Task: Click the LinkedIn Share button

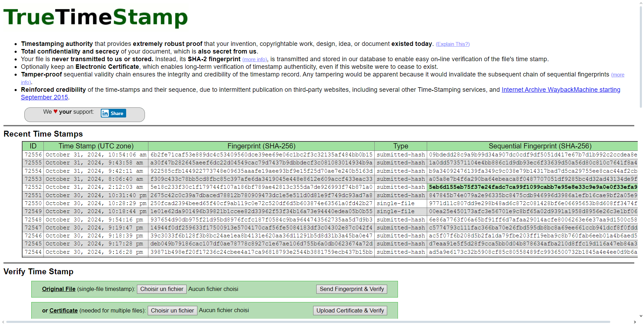Action: click(x=113, y=113)
